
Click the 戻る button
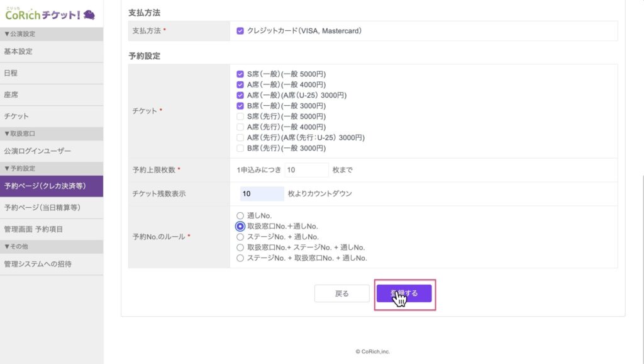tap(341, 293)
